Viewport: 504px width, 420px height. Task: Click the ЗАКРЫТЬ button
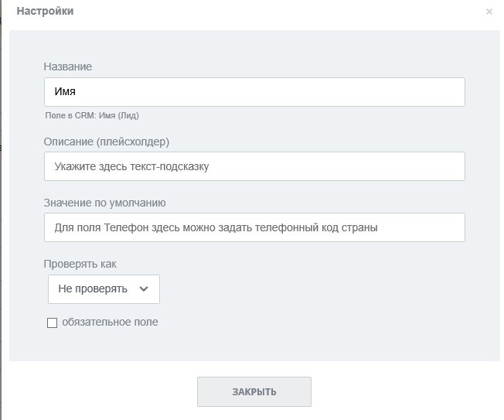click(x=254, y=391)
